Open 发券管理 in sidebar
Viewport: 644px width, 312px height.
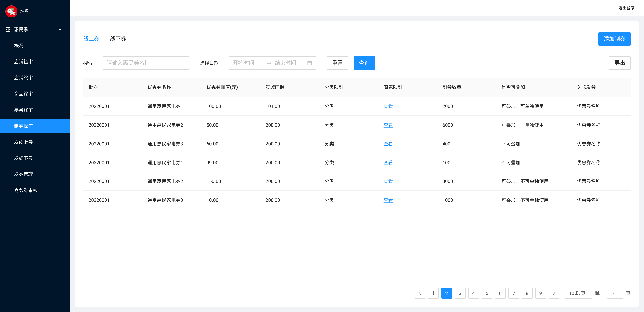[23, 174]
